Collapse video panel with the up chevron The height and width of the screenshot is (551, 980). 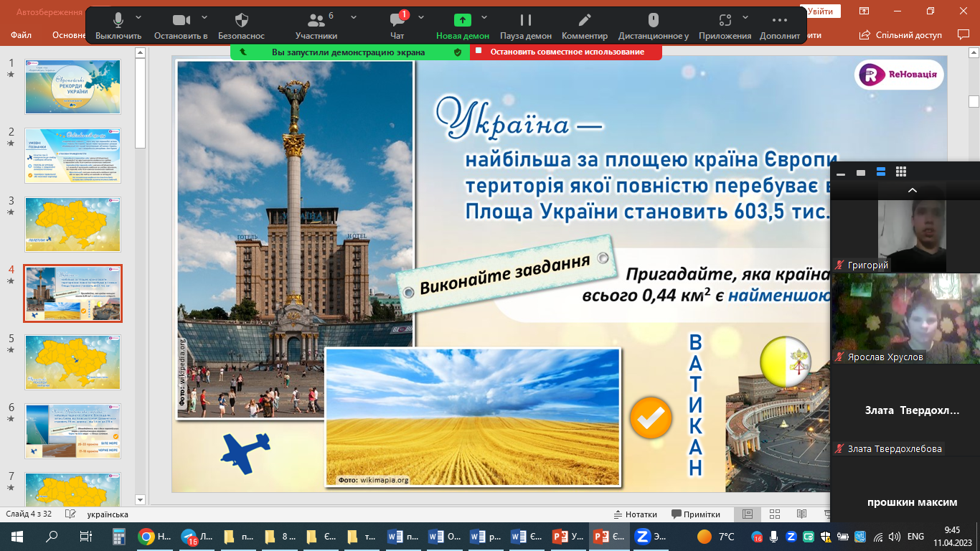pyautogui.click(x=913, y=190)
